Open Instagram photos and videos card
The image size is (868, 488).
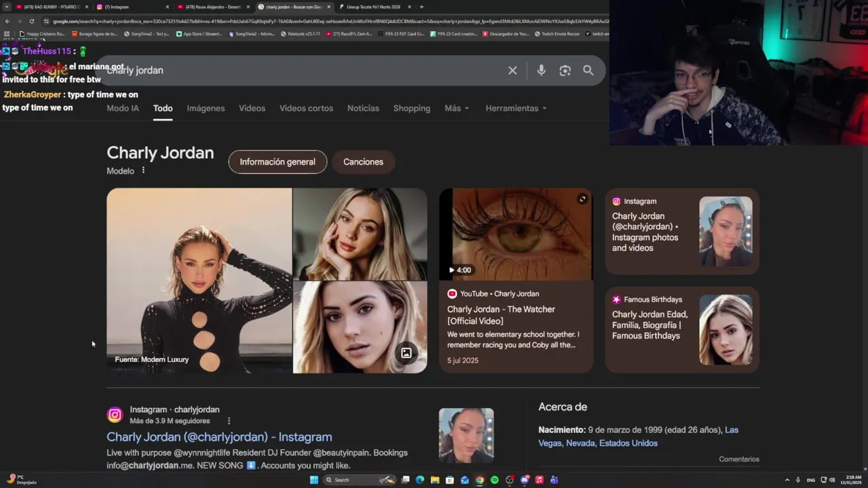click(682, 231)
